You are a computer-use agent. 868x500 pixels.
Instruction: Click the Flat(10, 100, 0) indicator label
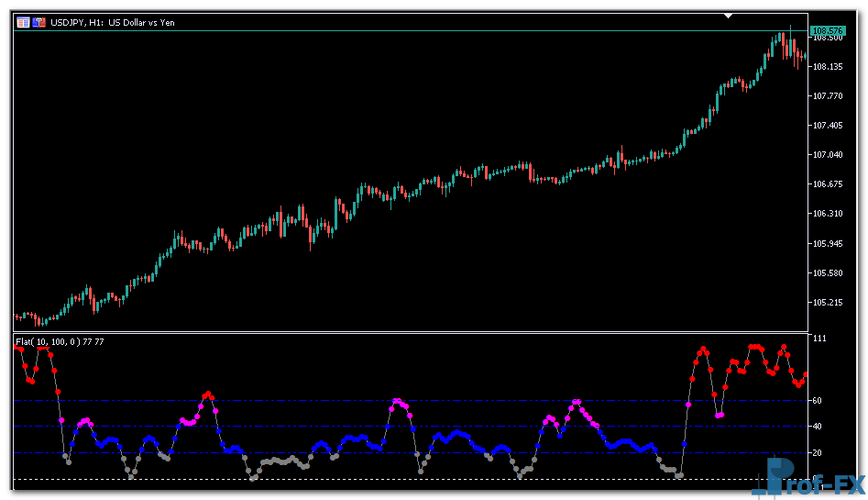60,341
